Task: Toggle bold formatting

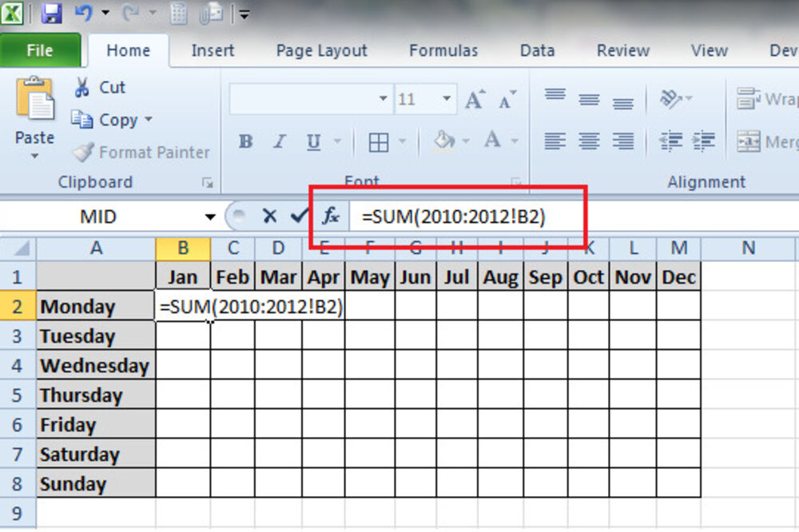Action: 244,141
